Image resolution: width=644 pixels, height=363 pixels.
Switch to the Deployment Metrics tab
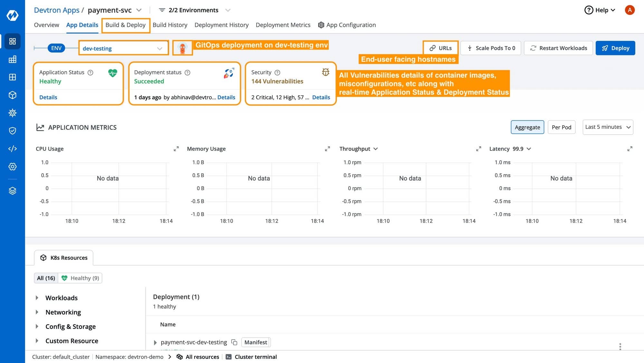pos(283,25)
